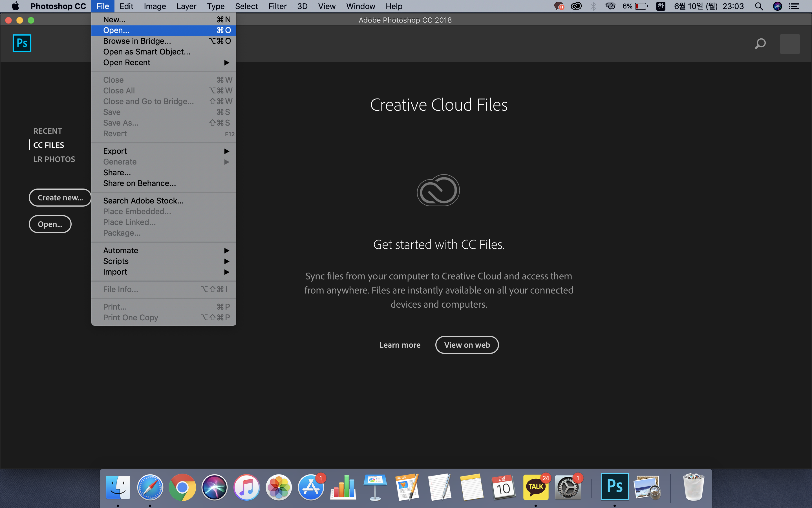The image size is (812, 508).
Task: Open Spotlight search in menu bar
Action: 759,6
